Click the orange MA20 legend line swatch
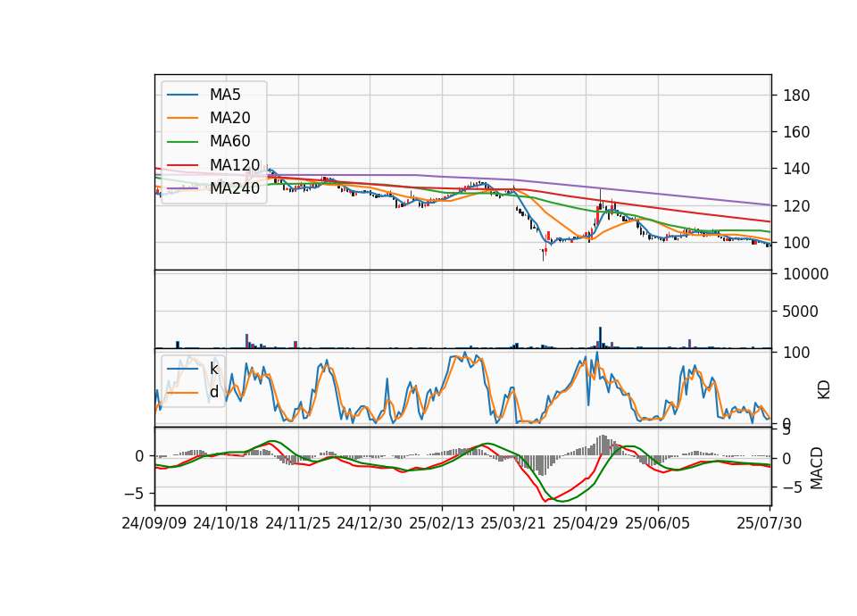857x616 pixels. coord(182,118)
